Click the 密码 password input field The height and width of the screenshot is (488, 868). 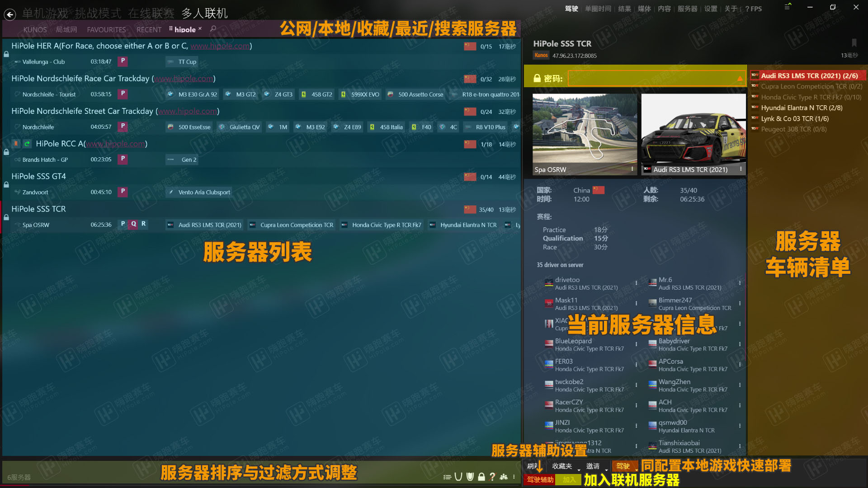(x=656, y=78)
